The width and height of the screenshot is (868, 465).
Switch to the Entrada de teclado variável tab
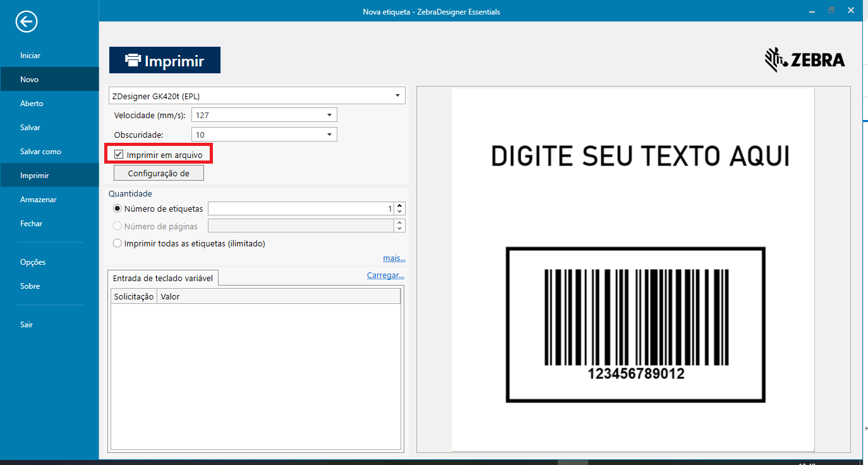coord(164,277)
